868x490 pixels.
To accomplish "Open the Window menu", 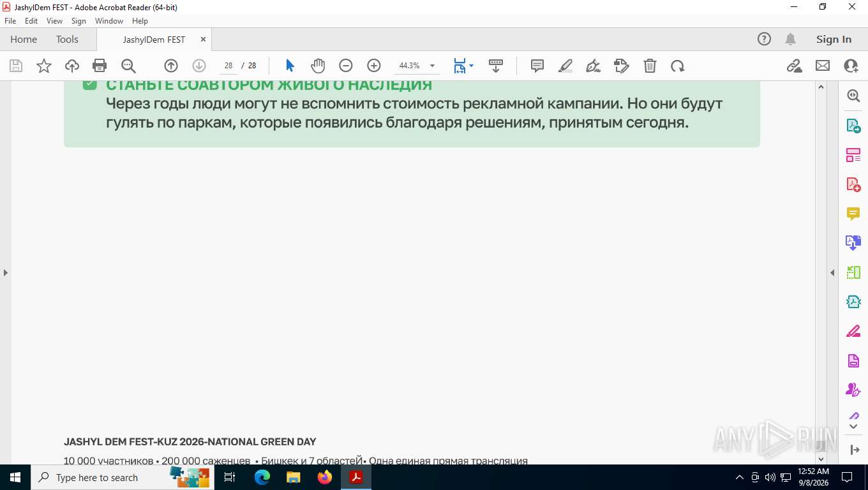I will 109,21.
